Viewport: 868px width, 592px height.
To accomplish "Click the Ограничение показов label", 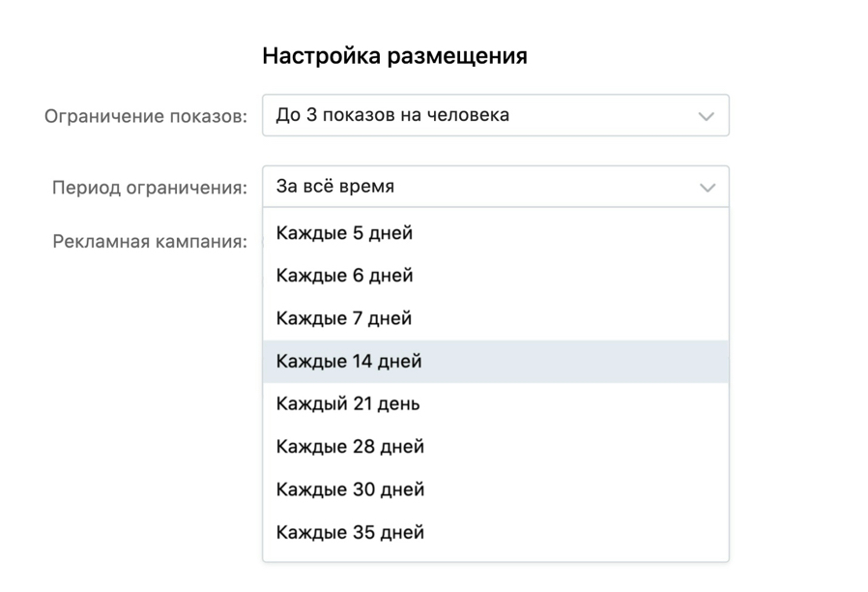I will pos(145,114).
